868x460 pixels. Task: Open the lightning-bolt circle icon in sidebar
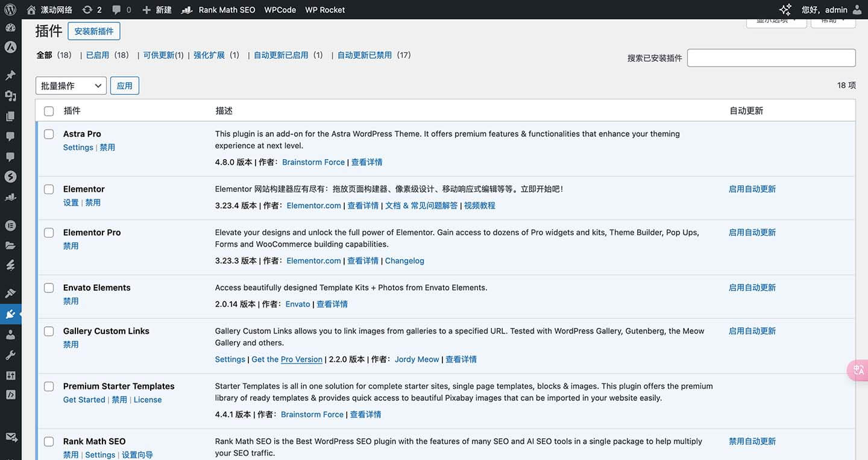click(10, 177)
